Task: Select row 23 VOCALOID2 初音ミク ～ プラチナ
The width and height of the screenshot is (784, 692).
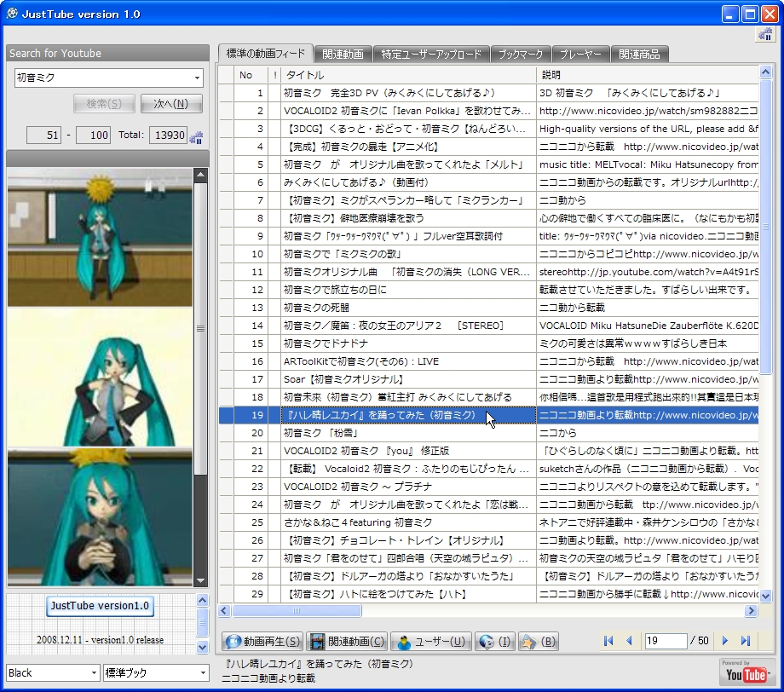Action: click(x=488, y=487)
